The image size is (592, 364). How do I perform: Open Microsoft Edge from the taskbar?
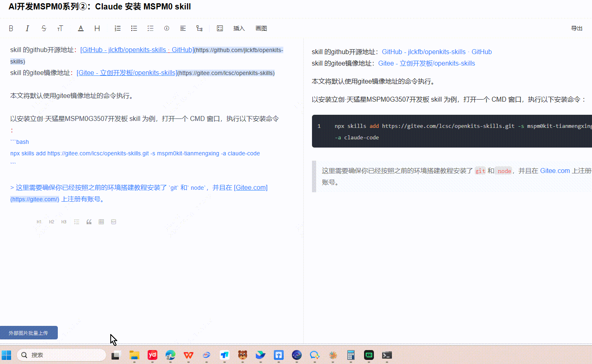click(x=171, y=355)
